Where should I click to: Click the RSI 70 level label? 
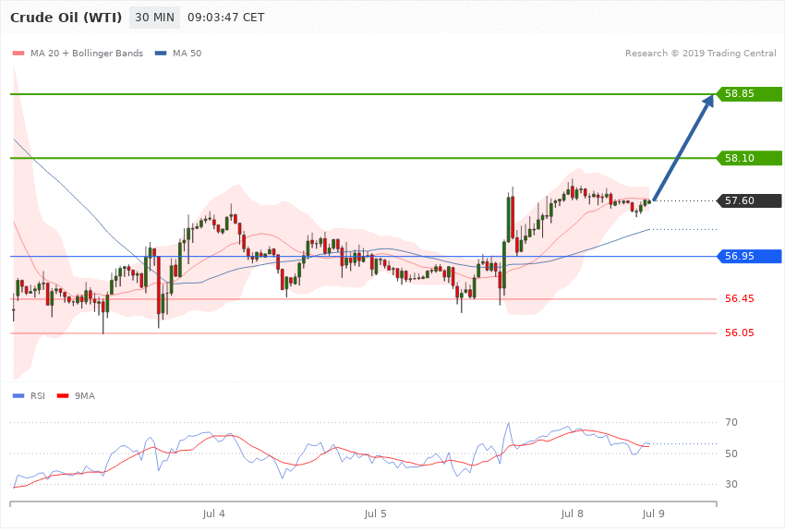(x=731, y=422)
